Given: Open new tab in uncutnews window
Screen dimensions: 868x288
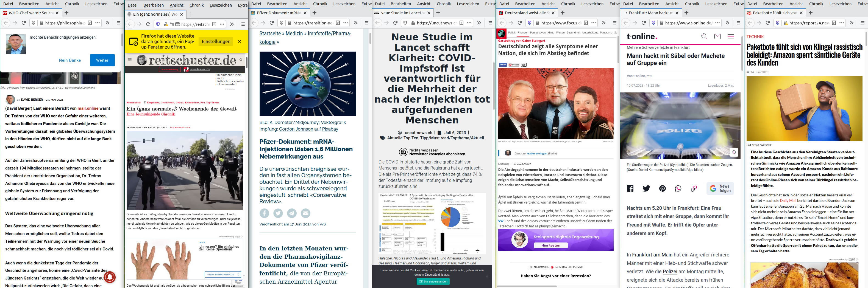Looking at the screenshot, I should click(438, 13).
